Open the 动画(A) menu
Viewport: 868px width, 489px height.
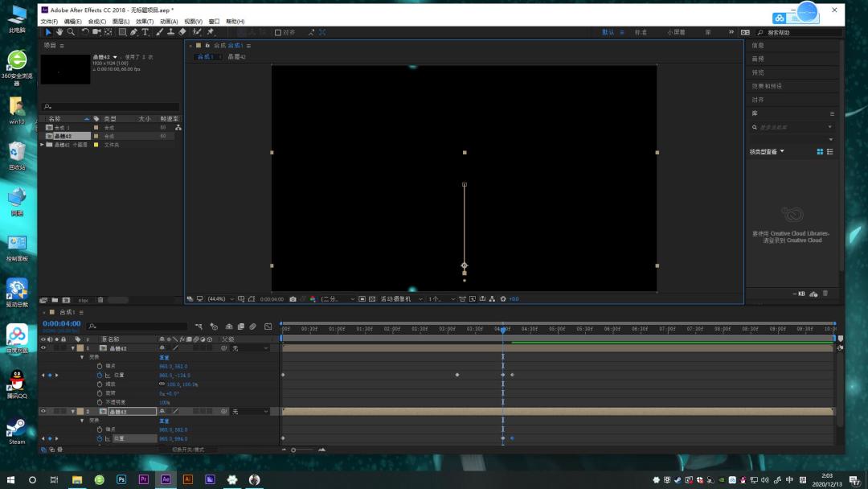tap(169, 22)
